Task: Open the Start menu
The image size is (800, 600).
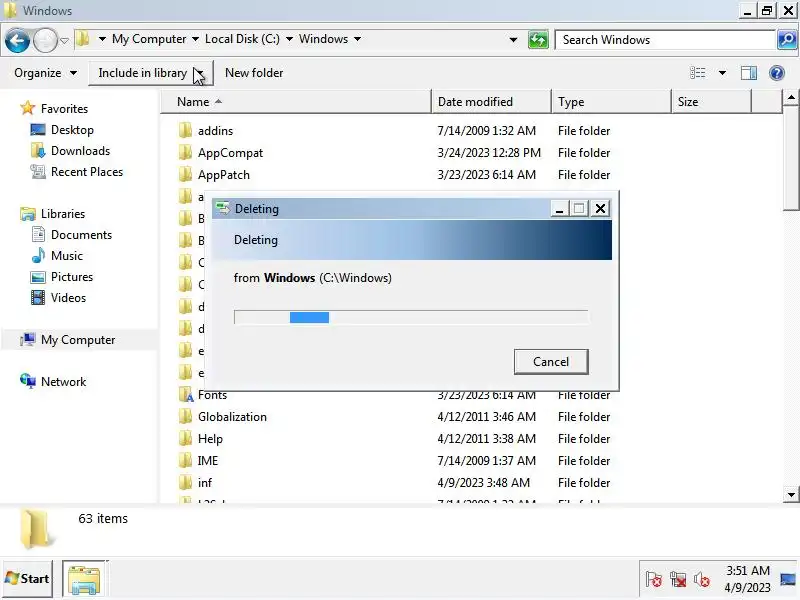Action: pyautogui.click(x=27, y=579)
